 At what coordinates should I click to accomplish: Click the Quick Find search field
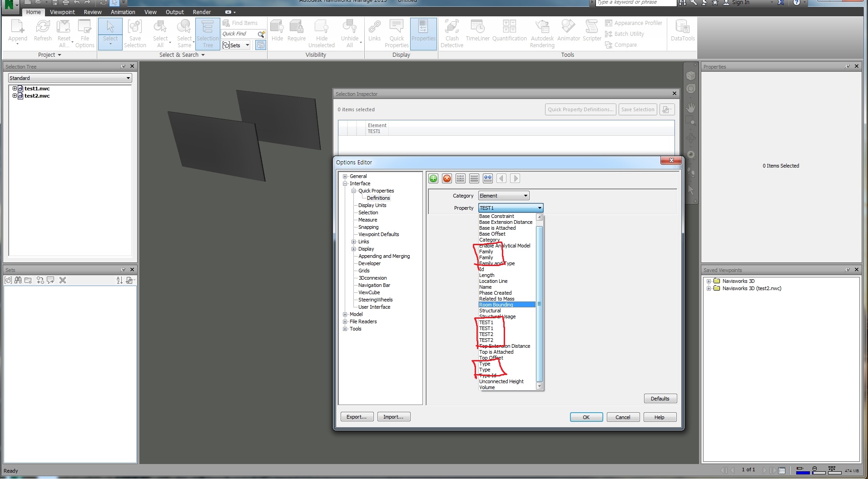pos(239,34)
